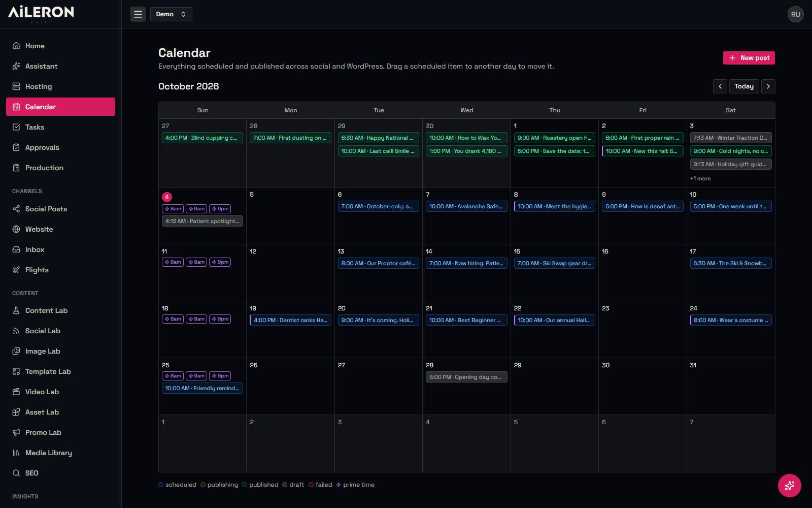The width and height of the screenshot is (812, 508).
Task: Open Social Posts in the sidebar
Action: tap(60, 209)
